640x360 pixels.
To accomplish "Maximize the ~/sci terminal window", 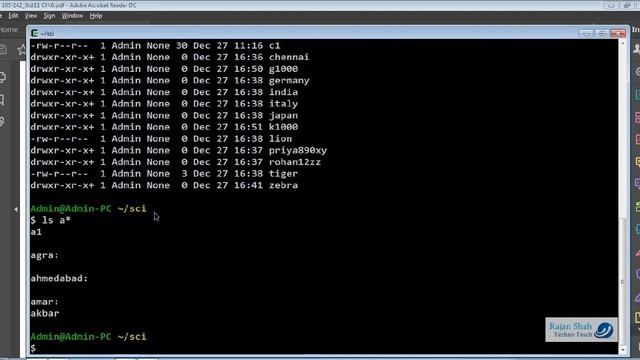I will (602, 33).
